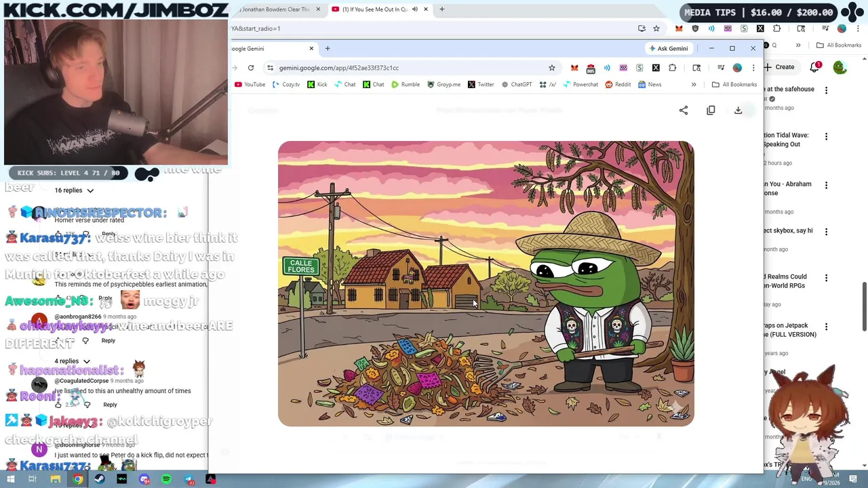Open a new tab in the Gemini window
Screen dimensions: 868x488
click(x=328, y=48)
